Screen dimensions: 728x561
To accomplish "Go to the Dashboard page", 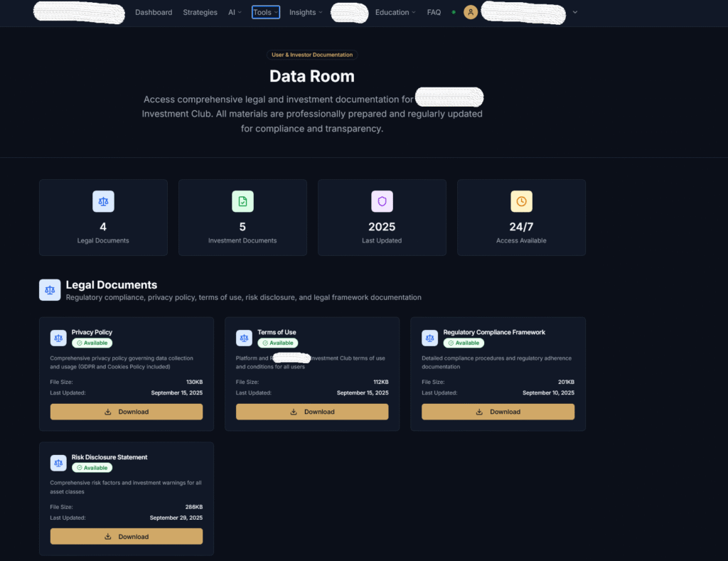I will pyautogui.click(x=154, y=12).
